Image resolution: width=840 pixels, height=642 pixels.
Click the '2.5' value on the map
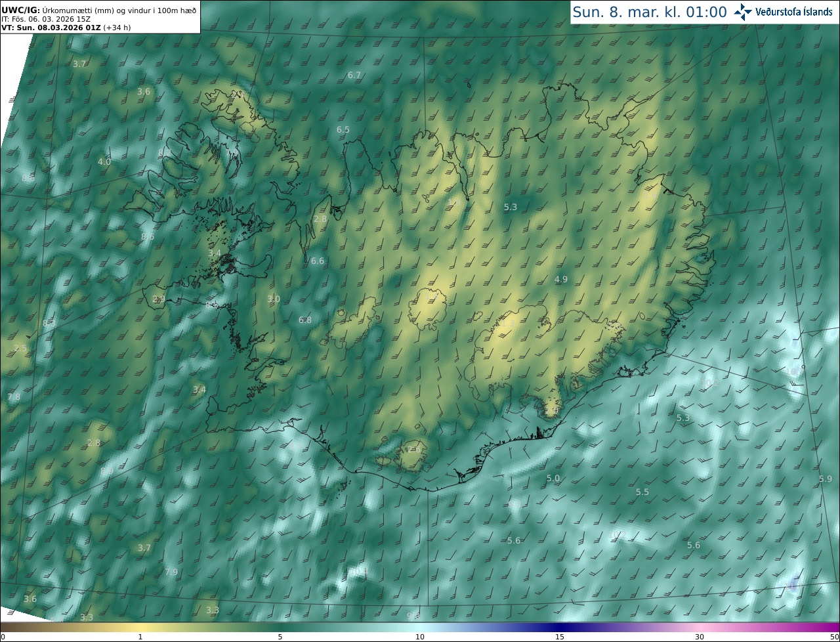(20, 349)
